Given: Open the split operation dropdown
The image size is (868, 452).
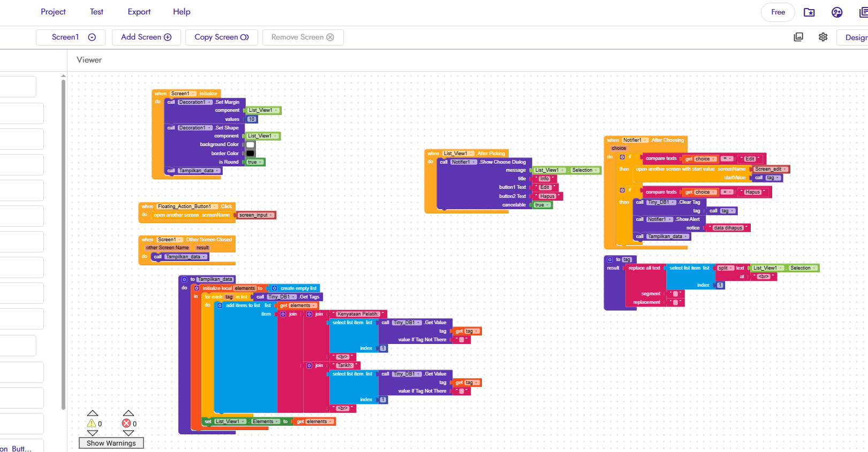Looking at the screenshot, I should coord(725,268).
